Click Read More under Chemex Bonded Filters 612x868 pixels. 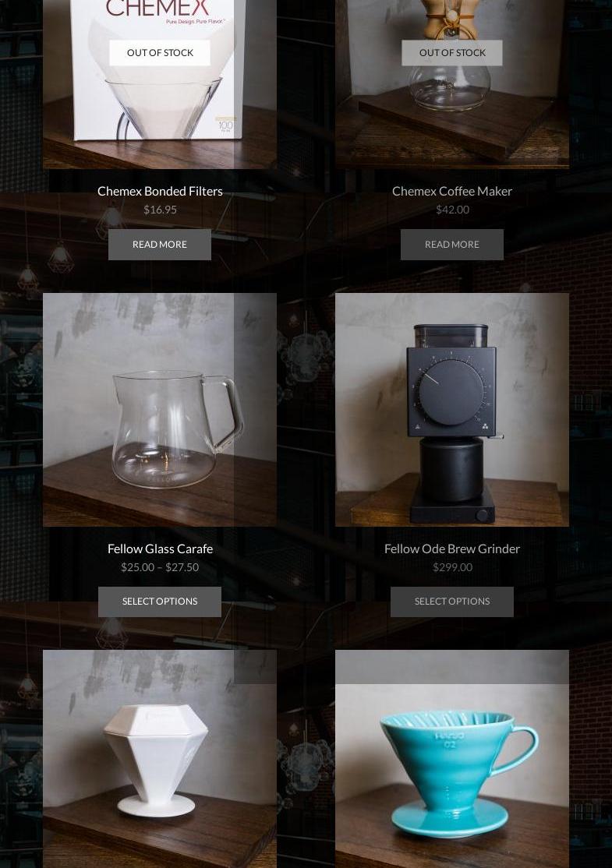pos(160,244)
